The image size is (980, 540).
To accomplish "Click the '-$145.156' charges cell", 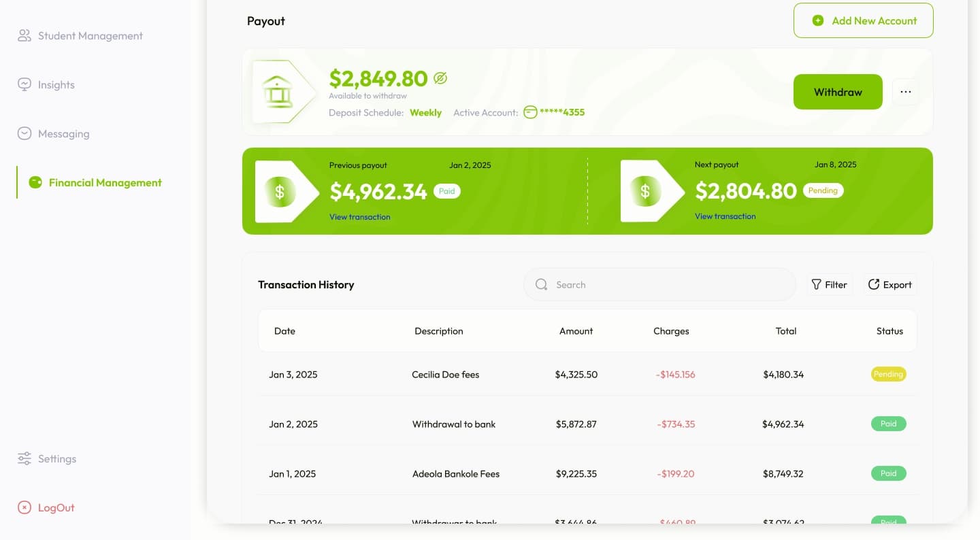I will 675,374.
